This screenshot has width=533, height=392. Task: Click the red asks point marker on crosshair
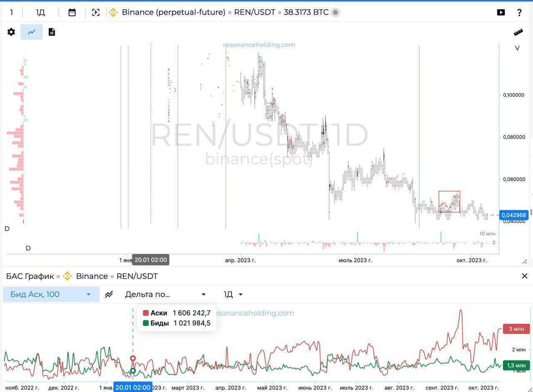click(133, 358)
